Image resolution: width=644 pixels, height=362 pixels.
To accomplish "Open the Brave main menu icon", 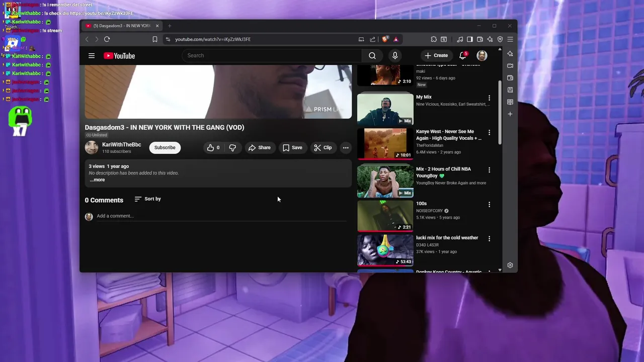I will (x=510, y=39).
